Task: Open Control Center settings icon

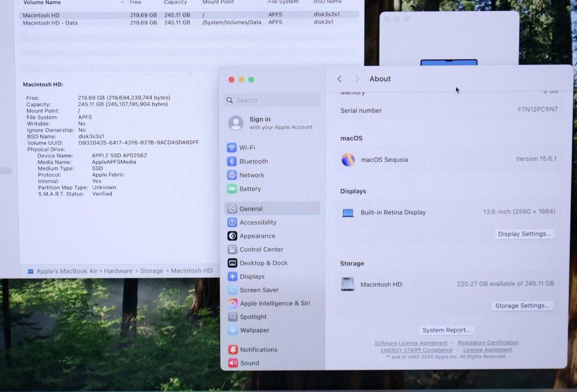Action: [232, 249]
